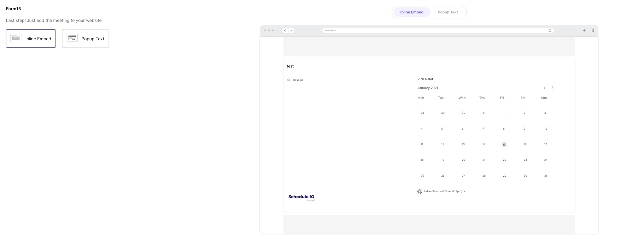Viewport: 644px width, 241px height.
Task: Select the Popup Text option card
Action: (x=86, y=39)
